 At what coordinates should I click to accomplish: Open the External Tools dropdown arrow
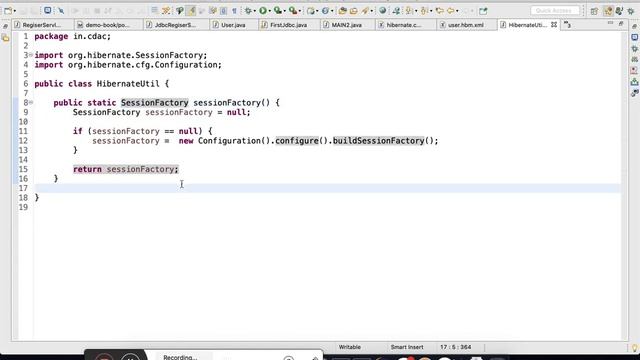coord(300,11)
